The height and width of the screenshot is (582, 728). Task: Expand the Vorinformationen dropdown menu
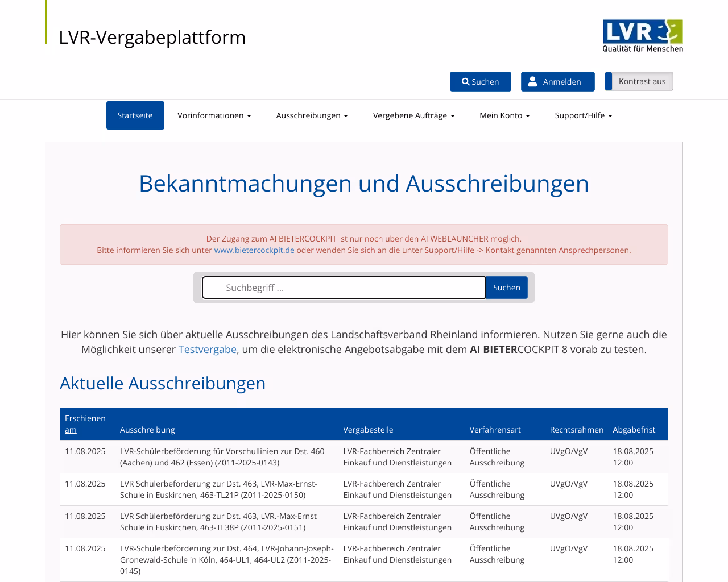[x=214, y=115]
